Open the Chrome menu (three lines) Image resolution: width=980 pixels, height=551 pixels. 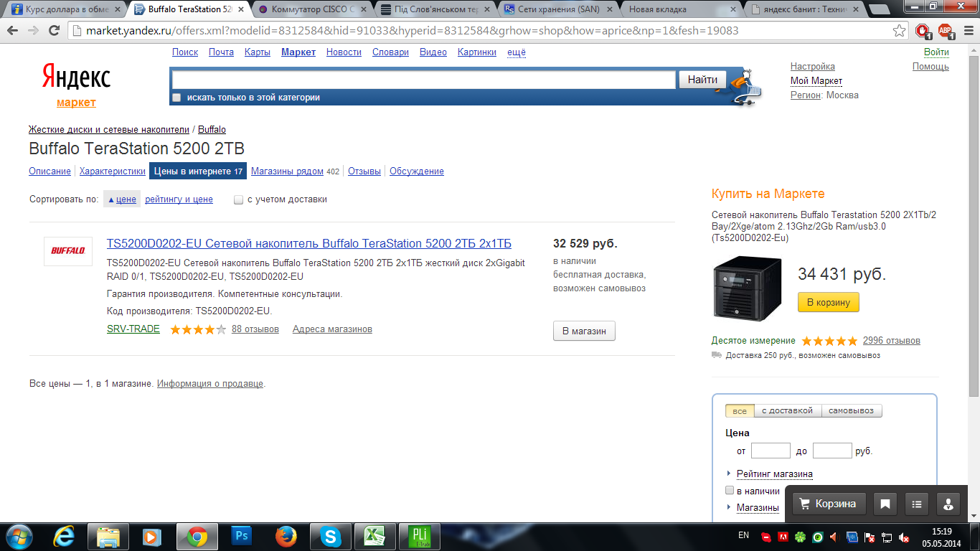click(967, 31)
